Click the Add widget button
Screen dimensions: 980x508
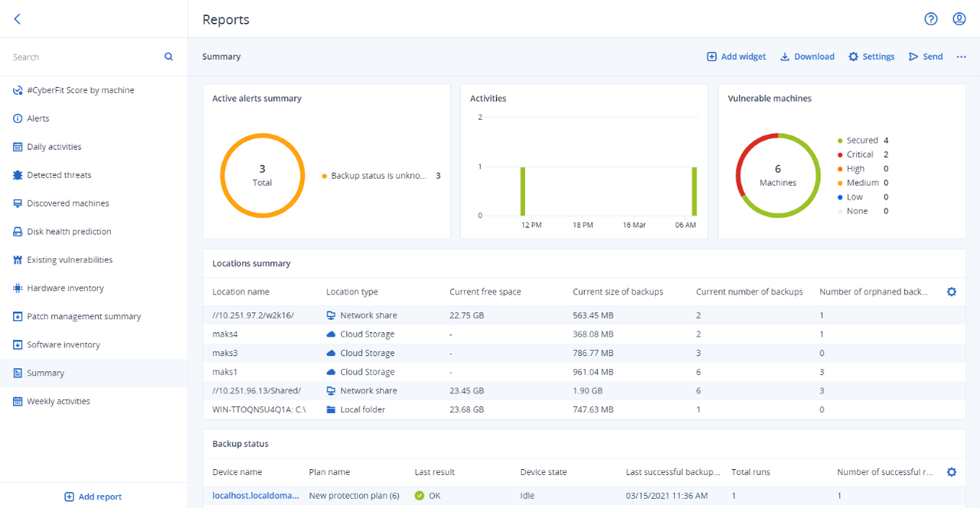click(x=736, y=57)
